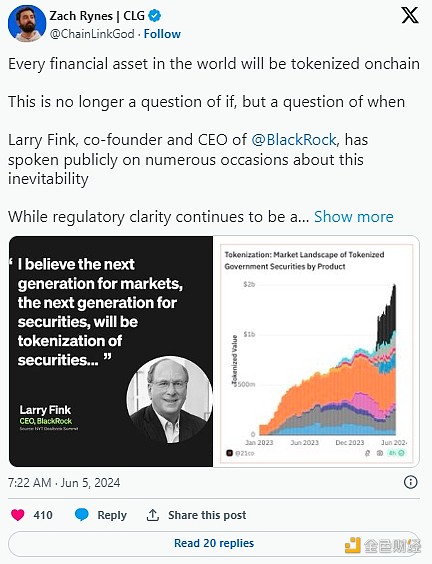The image size is (432, 564).
Task: Click the share upload arrow icon
Action: click(x=153, y=515)
